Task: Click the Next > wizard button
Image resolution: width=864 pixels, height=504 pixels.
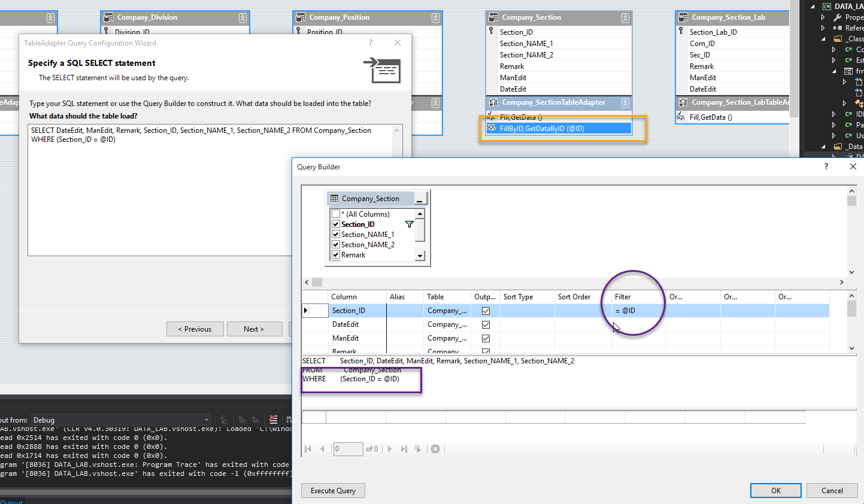Action: click(254, 329)
